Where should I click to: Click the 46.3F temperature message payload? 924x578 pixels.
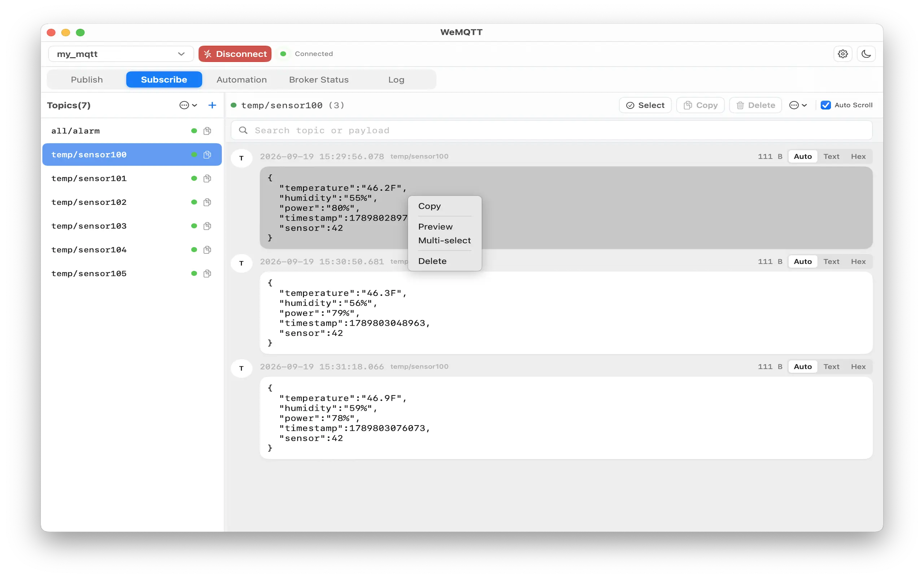566,313
